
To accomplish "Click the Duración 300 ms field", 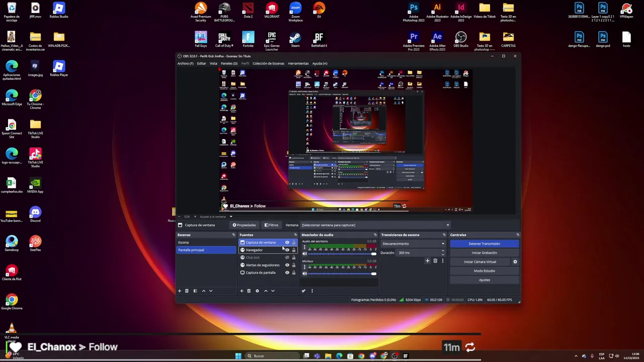I will click(422, 253).
